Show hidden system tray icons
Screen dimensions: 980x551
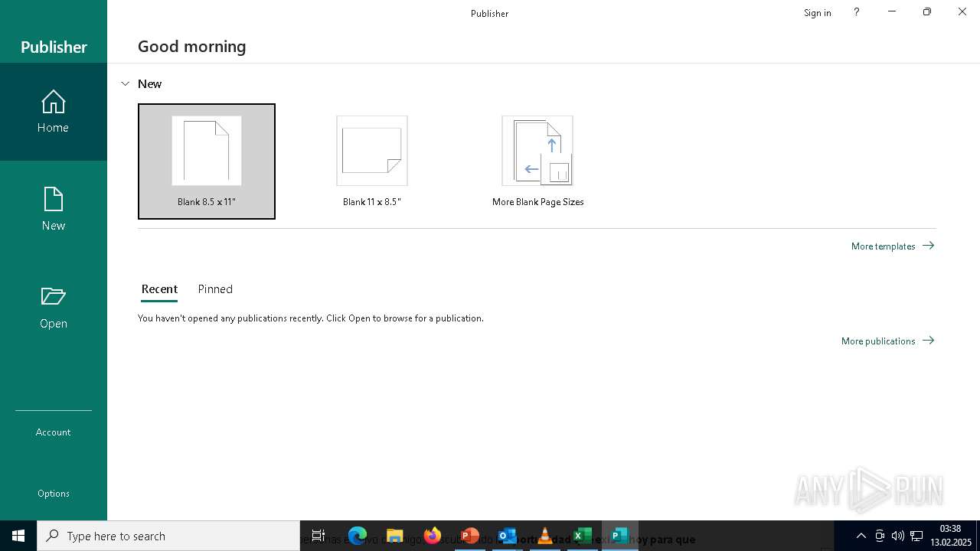(x=861, y=536)
